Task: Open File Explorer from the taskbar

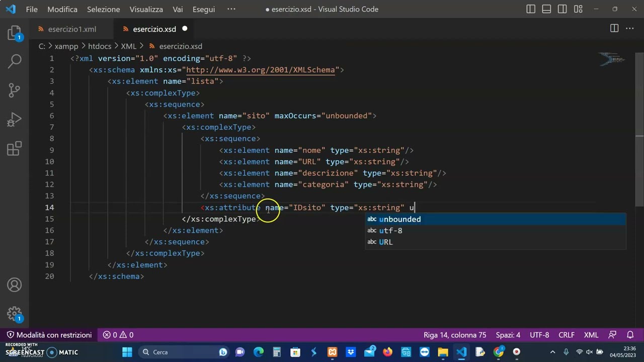Action: click(443, 352)
